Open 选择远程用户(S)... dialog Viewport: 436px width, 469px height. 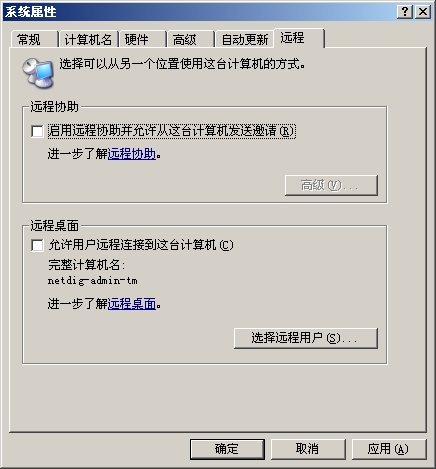[306, 338]
